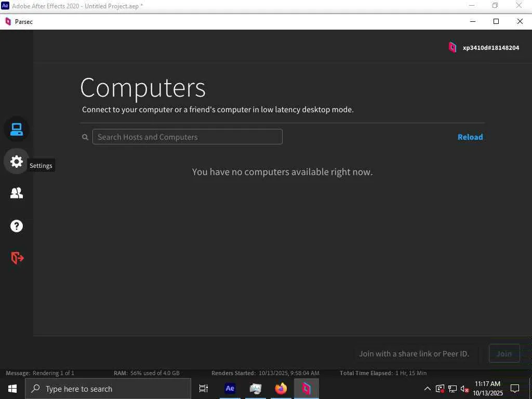Open Firefox from the taskbar
532x399 pixels.
281,389
